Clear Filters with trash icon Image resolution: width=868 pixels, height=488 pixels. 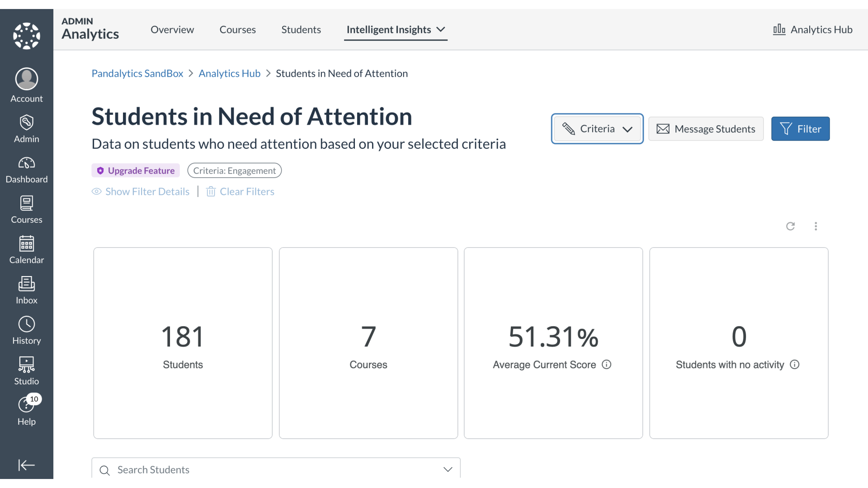coord(240,192)
